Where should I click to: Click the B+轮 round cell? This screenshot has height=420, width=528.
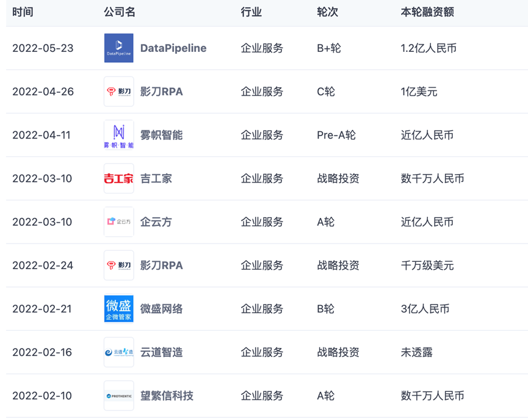(x=329, y=48)
